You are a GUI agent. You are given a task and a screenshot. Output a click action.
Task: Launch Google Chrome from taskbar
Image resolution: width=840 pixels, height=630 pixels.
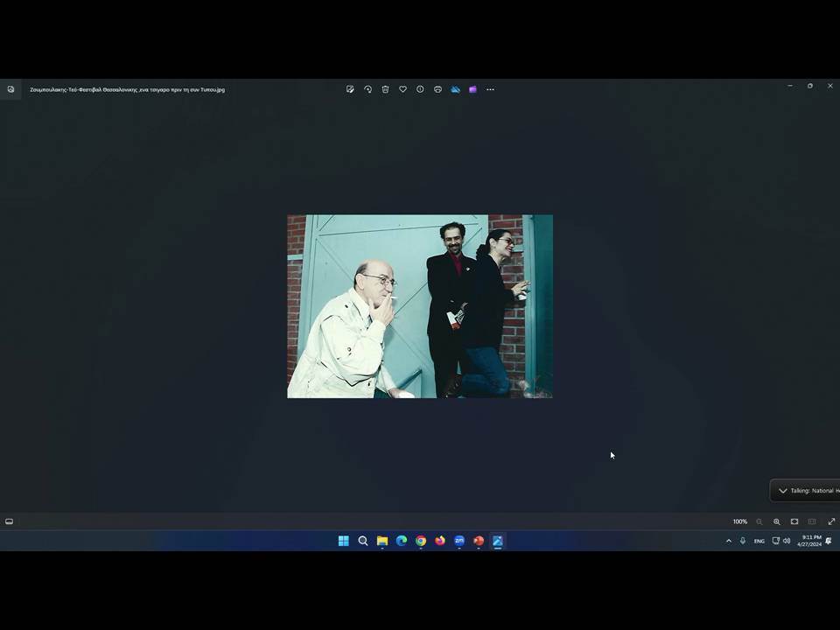[x=421, y=541]
